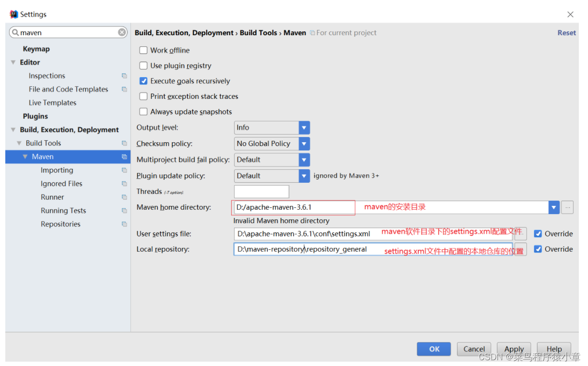Click Build Tools in breadcrumb

point(259,33)
